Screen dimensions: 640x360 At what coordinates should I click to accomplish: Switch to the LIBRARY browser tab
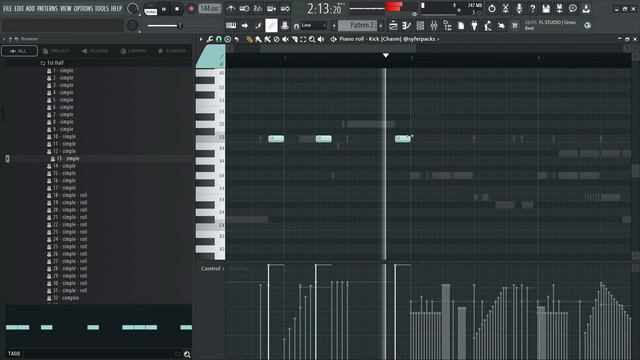pyautogui.click(x=133, y=51)
